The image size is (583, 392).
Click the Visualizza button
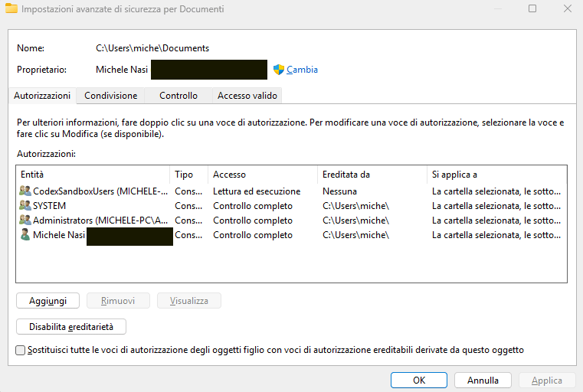pyautogui.click(x=189, y=301)
